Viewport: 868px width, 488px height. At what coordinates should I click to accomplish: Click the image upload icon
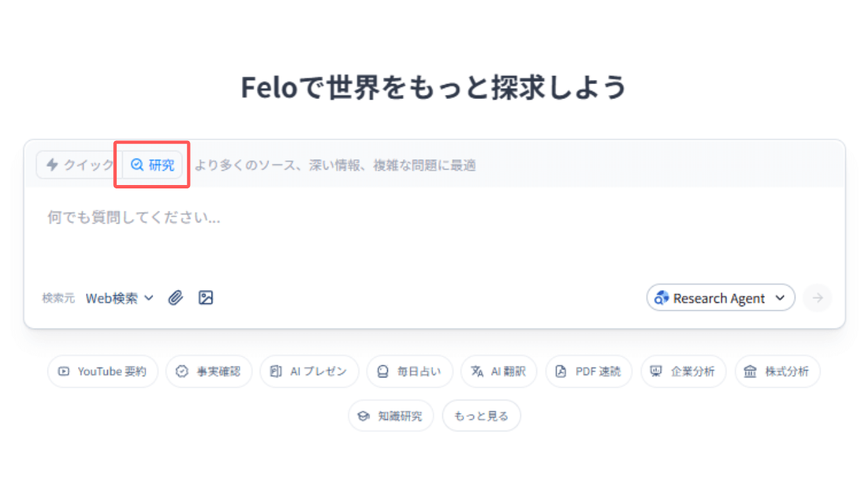pos(205,298)
